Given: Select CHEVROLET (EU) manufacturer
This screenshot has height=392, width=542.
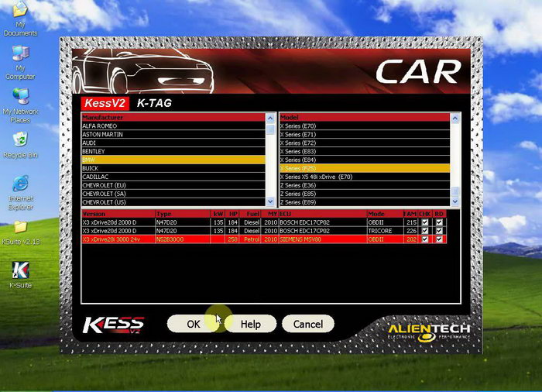Looking at the screenshot, I should coord(173,185).
